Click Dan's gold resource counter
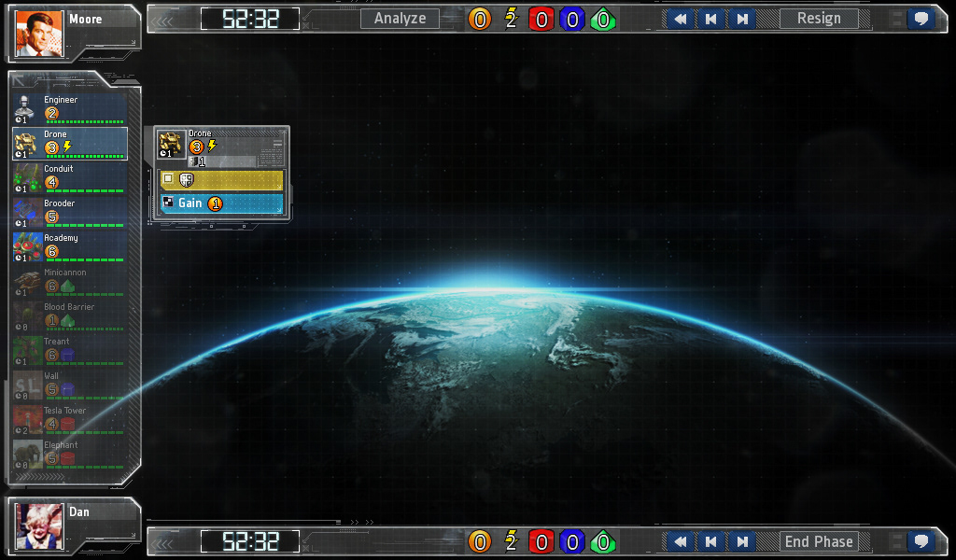The image size is (956, 560). [x=480, y=541]
